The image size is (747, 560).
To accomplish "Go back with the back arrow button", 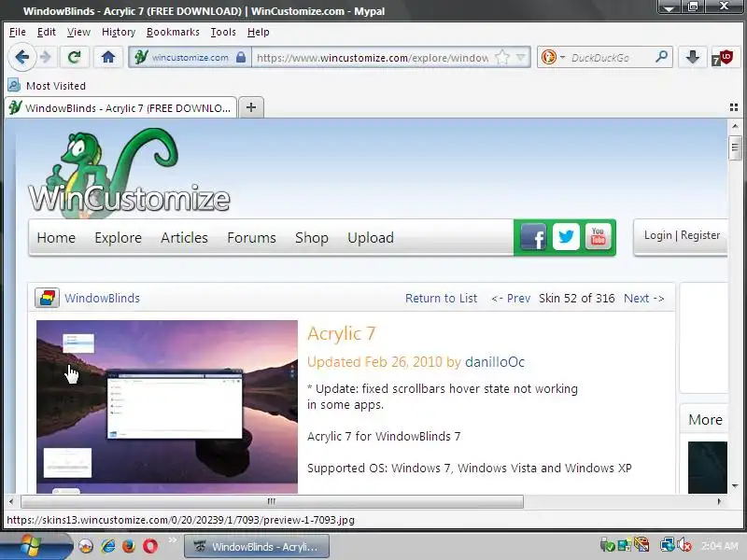I will point(21,58).
